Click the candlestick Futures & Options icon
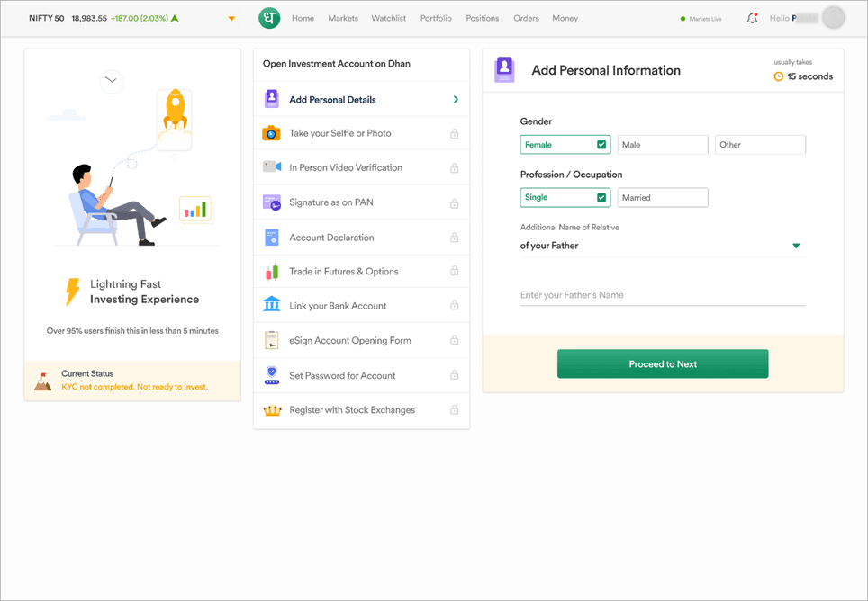 [x=271, y=272]
